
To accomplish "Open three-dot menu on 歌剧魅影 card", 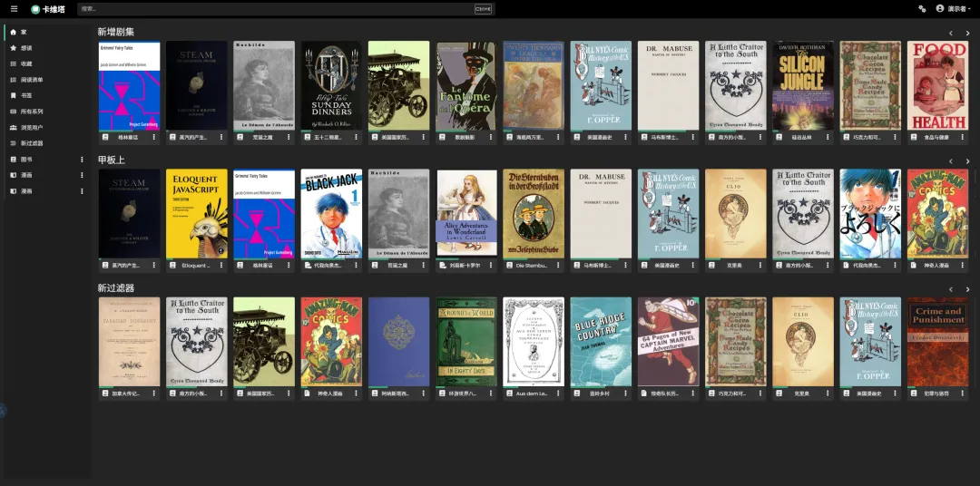I will [x=491, y=137].
